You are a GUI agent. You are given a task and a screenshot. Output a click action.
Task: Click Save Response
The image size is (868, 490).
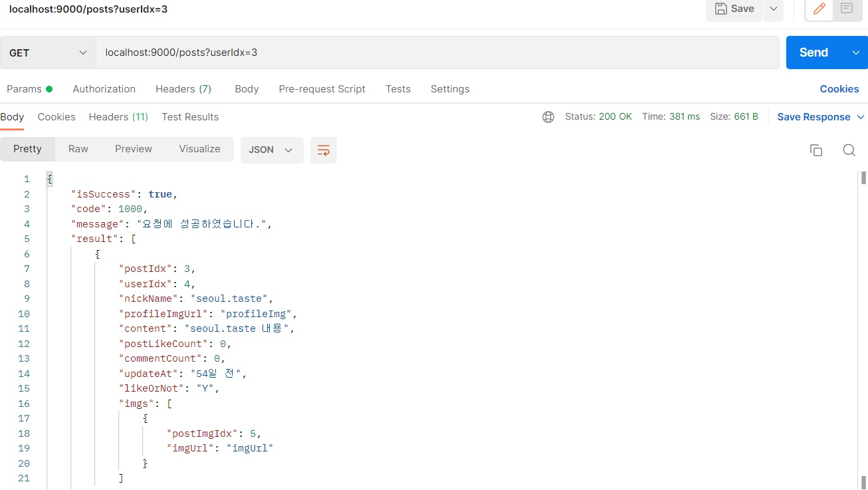814,117
